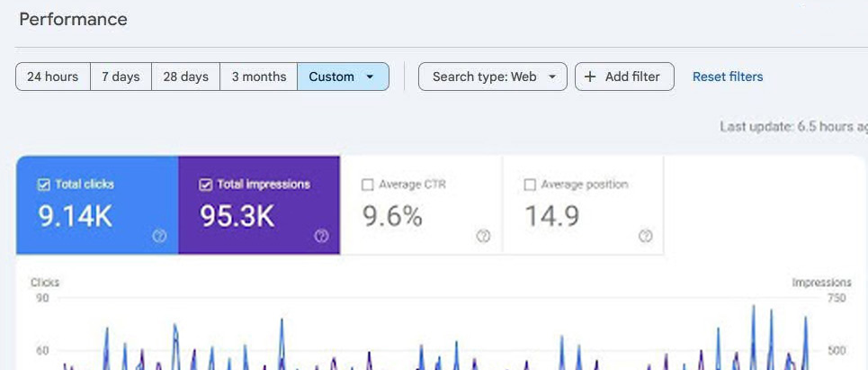Click the Custom dropdown arrow

370,77
